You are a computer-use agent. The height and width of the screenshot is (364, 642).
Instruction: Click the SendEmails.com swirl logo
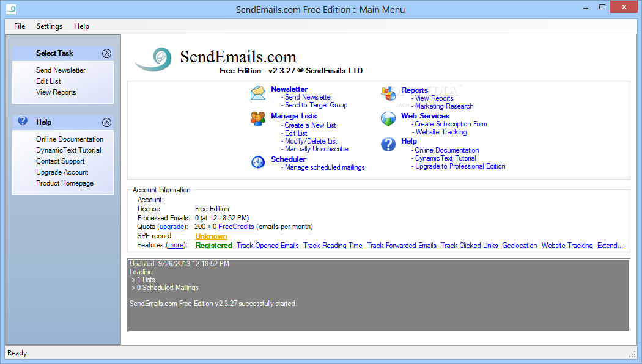[153, 60]
